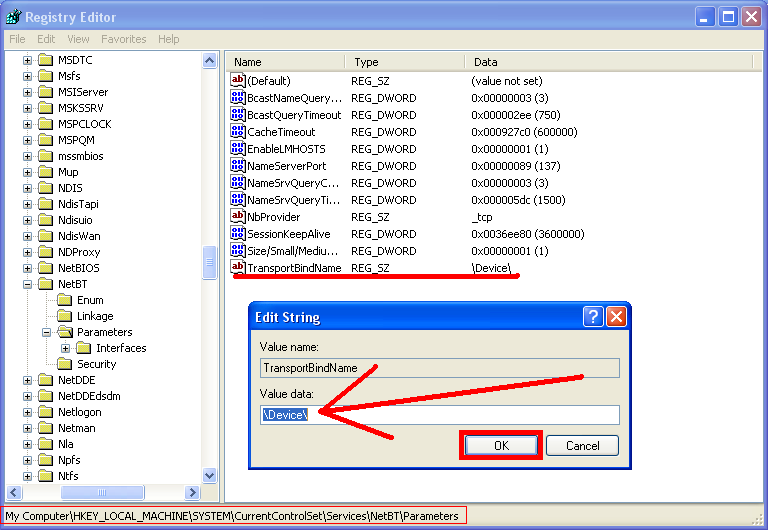The height and width of the screenshot is (530, 768).
Task: Open the Help menu
Action: [x=168, y=39]
